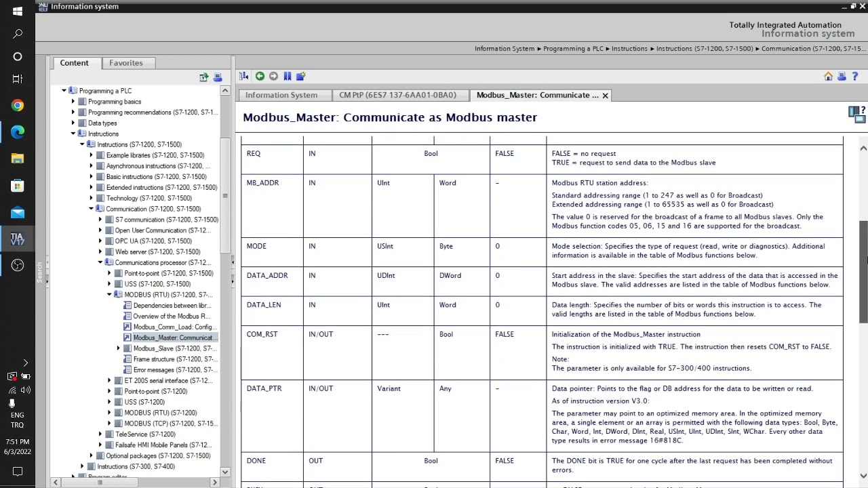This screenshot has width=868, height=488.
Task: Open Windows Search from taskbar
Action: point(18,33)
